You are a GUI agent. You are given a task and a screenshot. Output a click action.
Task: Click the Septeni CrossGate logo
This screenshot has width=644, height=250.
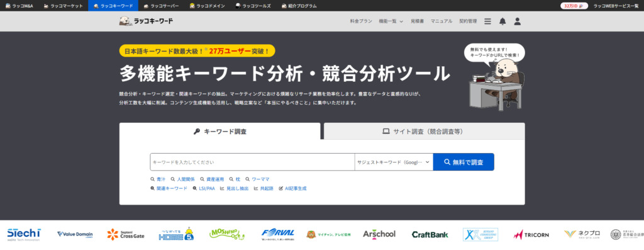click(126, 234)
